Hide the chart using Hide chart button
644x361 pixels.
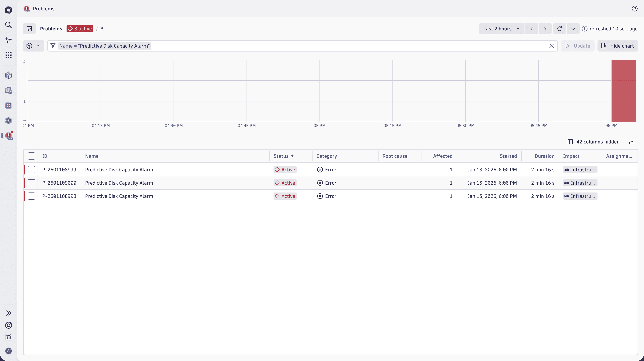coord(618,46)
